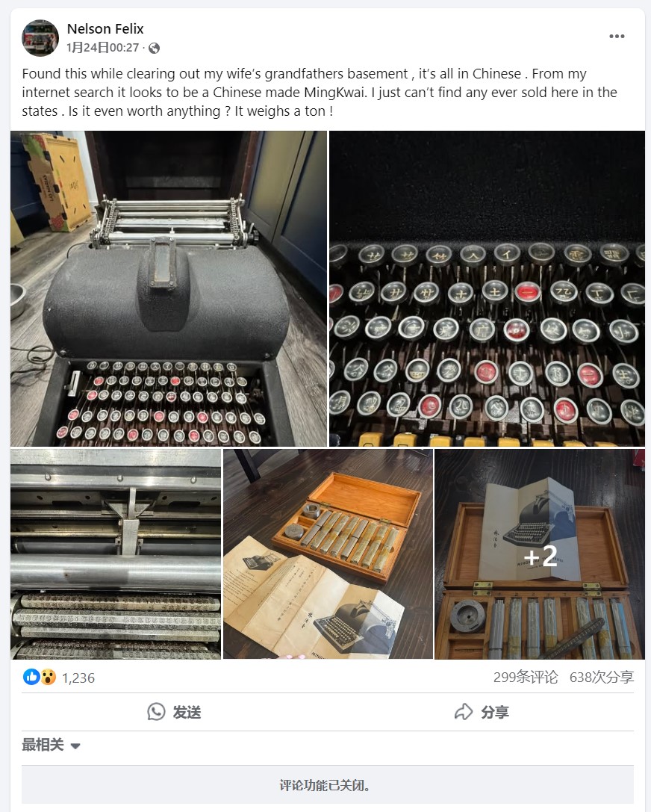The width and height of the screenshot is (651, 812).
Task: Open the type bars roller photo
Action: [116, 554]
